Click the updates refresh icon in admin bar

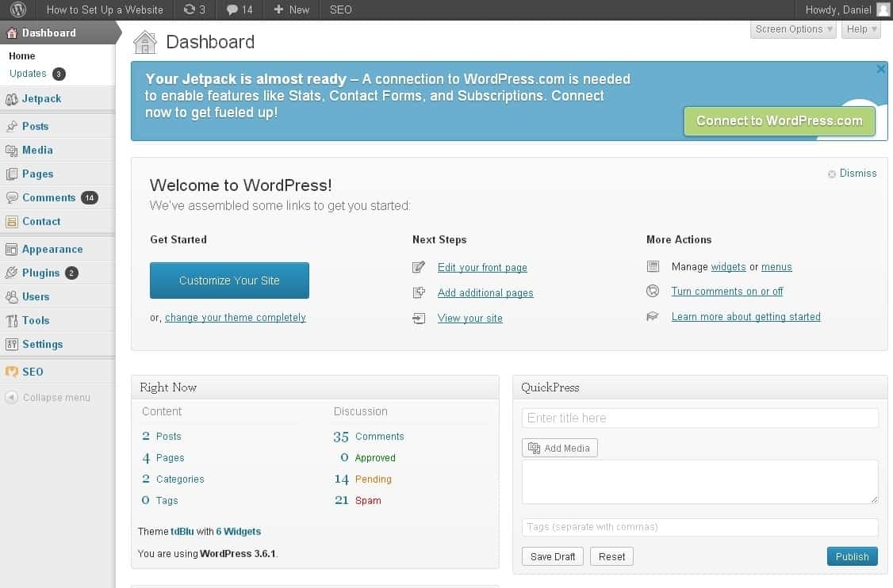pos(189,10)
